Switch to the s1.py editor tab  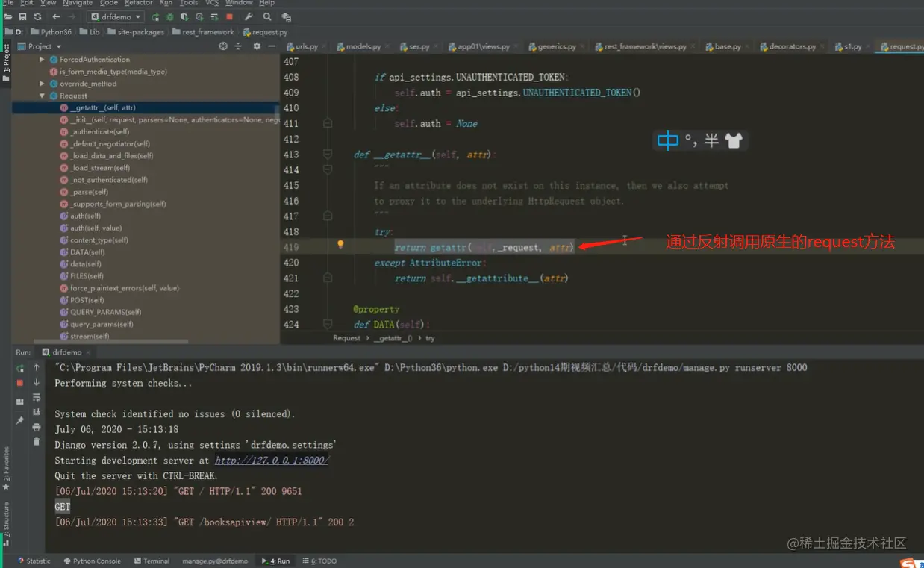(852, 46)
